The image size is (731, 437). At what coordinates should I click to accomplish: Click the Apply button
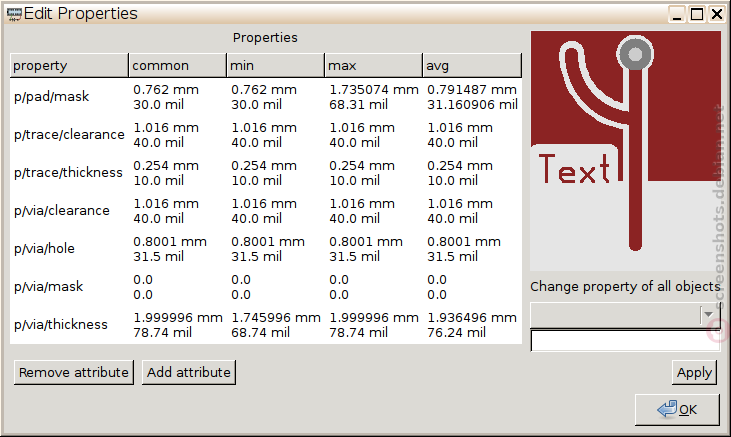[694, 372]
